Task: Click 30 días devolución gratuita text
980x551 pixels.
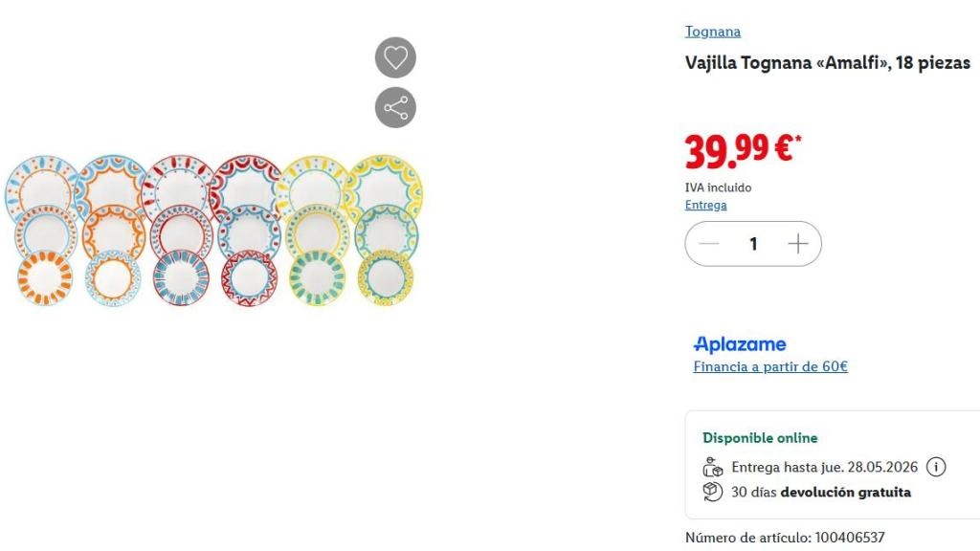Action: pos(820,493)
